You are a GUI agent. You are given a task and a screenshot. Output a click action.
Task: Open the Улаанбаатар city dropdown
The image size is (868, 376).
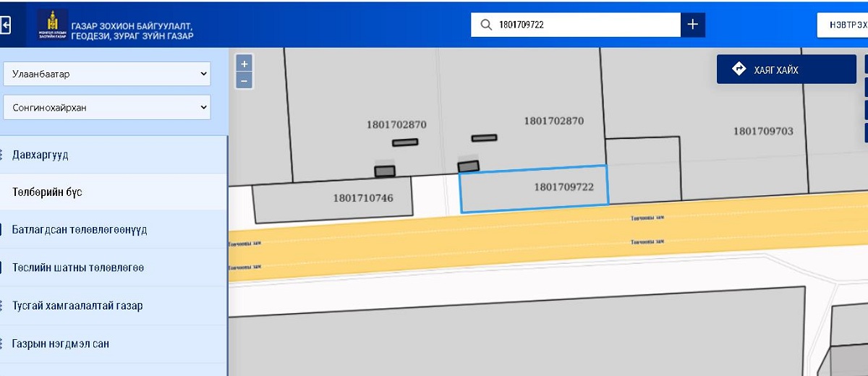tap(107, 74)
